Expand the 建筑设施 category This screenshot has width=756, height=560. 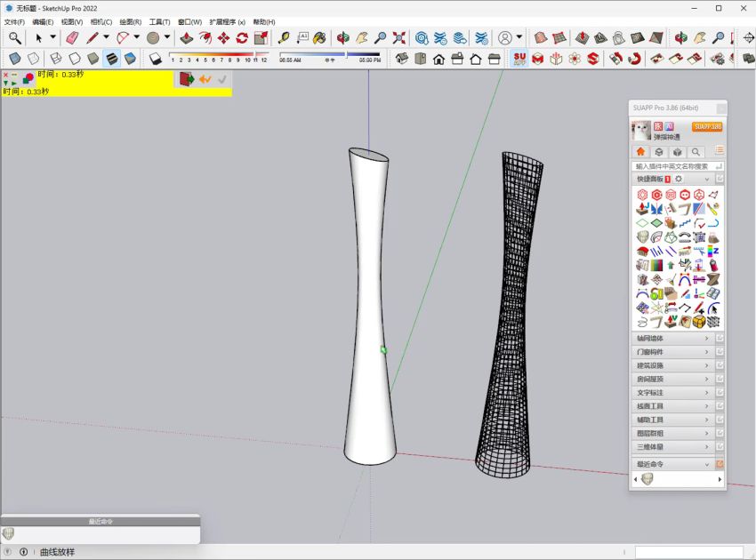click(672, 365)
